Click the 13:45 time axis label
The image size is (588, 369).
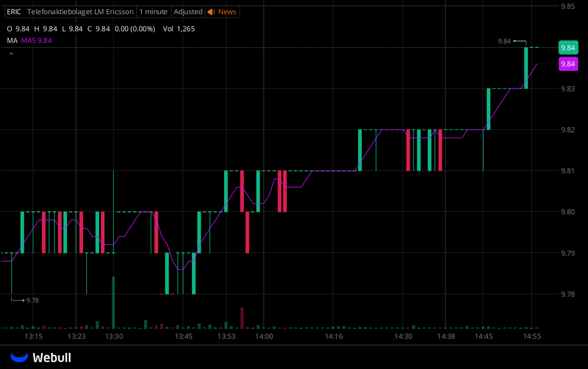point(183,336)
